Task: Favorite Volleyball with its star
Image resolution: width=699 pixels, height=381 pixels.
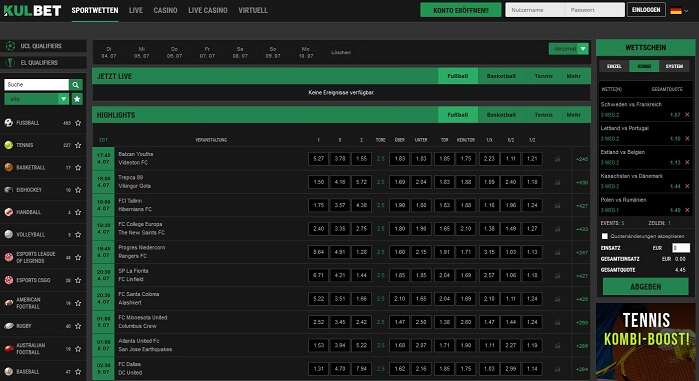Action: [x=78, y=235]
